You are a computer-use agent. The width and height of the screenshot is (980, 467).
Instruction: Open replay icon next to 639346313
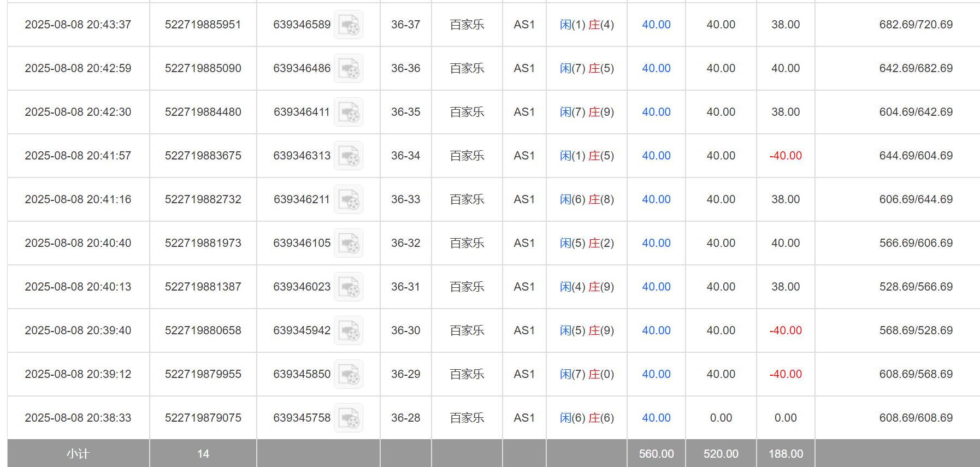[349, 156]
